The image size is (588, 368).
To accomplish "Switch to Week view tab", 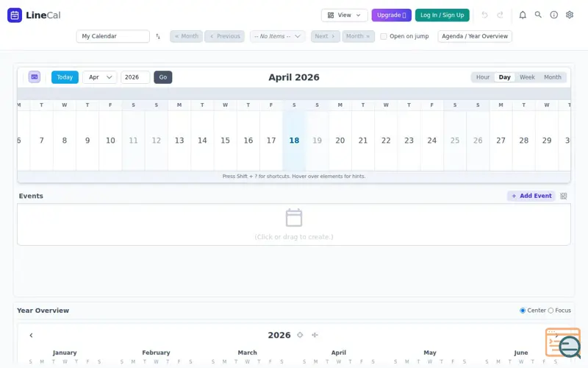I will [x=527, y=77].
